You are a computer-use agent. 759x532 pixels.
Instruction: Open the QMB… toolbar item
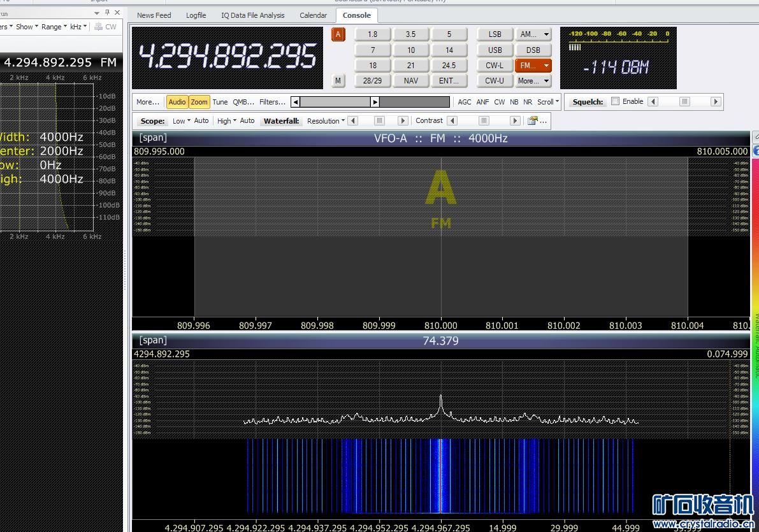[x=243, y=102]
